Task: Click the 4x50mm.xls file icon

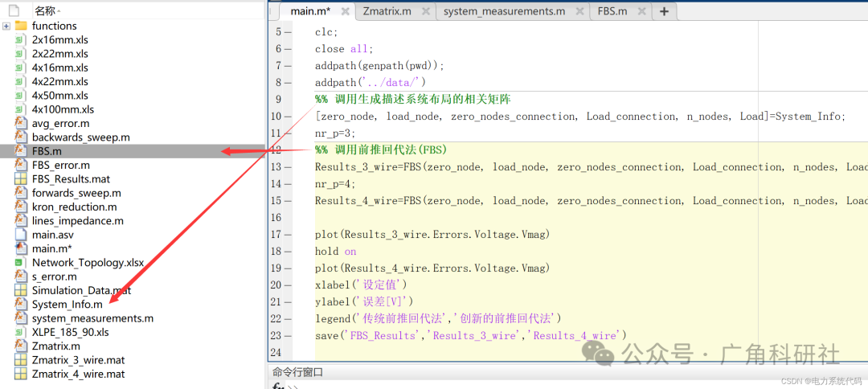Action: click(20, 95)
